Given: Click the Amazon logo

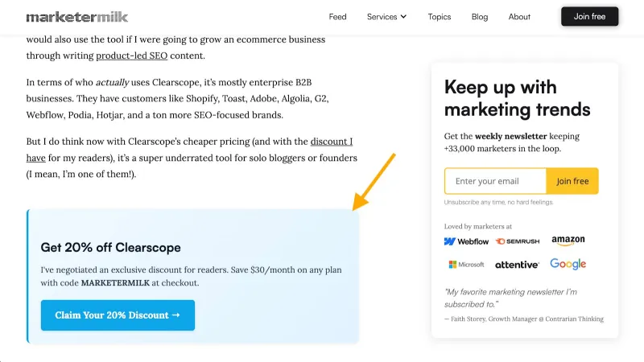Looking at the screenshot, I should click(x=568, y=241).
